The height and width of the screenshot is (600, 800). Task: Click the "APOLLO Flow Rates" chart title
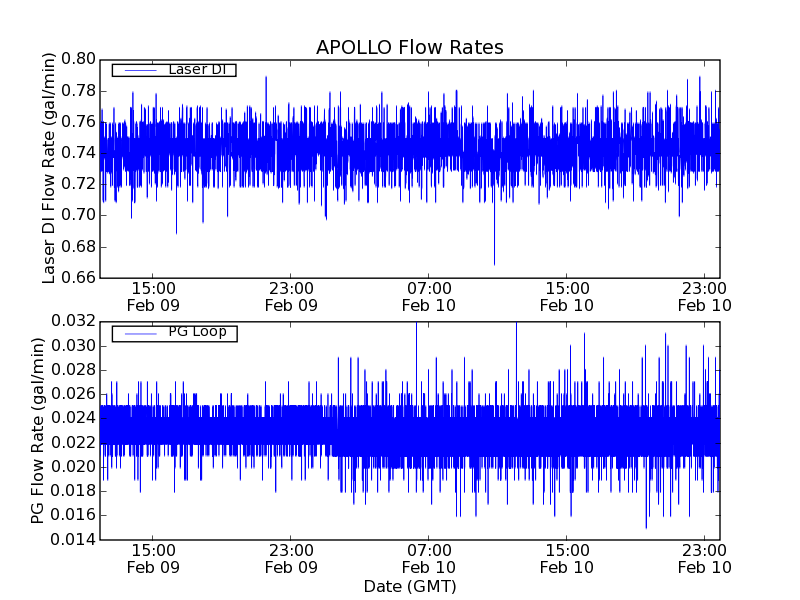coord(410,47)
